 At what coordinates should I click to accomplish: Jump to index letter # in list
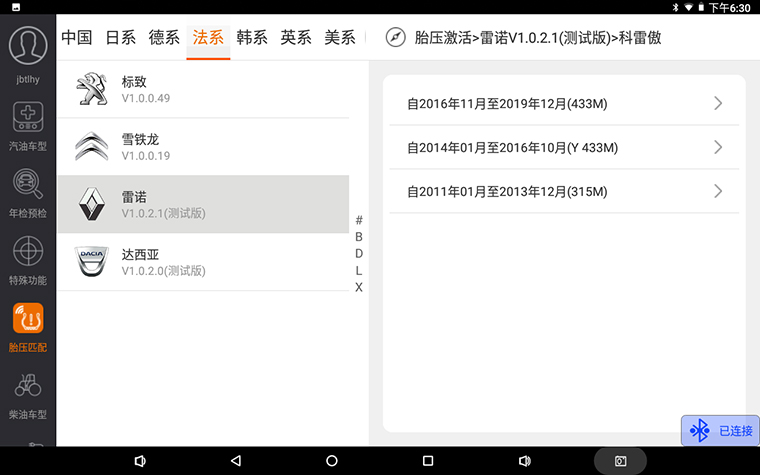[359, 220]
